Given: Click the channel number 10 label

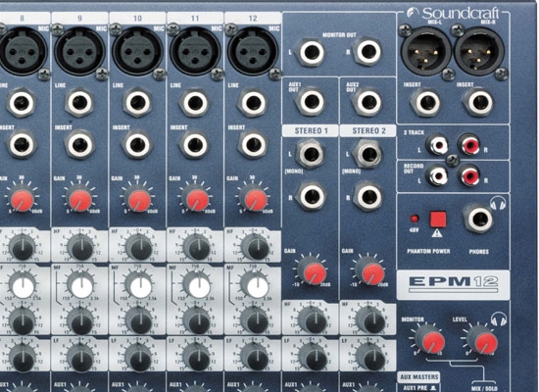Looking at the screenshot, I should (137, 19).
